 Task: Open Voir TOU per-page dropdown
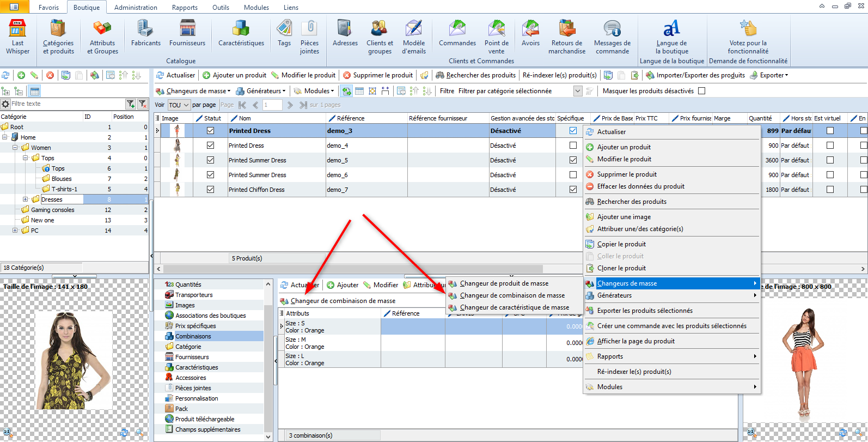(x=179, y=105)
